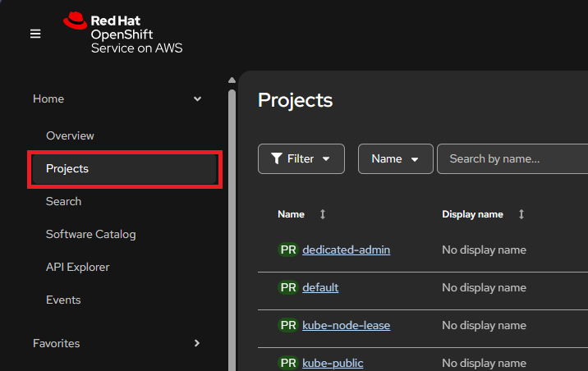Open the dedicated-admin project link
Screen dimensions: 588x371
pos(346,250)
